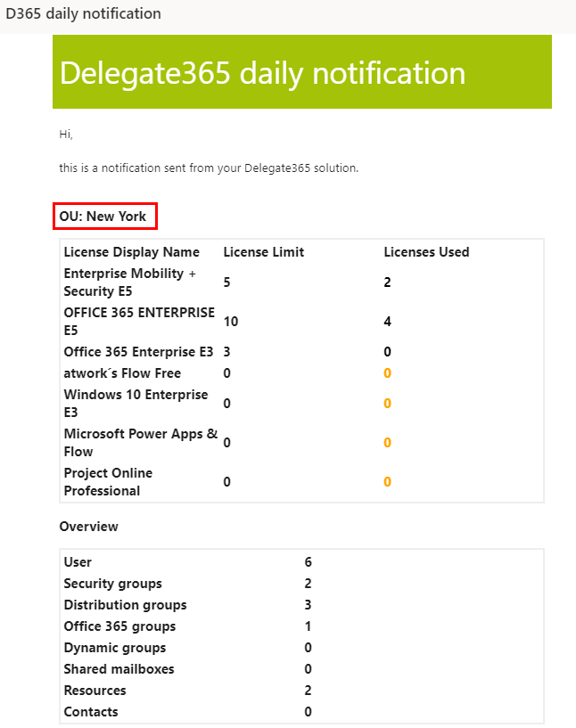This screenshot has height=728, width=576.
Task: Select the "Contacts" overview label
Action: (x=91, y=712)
